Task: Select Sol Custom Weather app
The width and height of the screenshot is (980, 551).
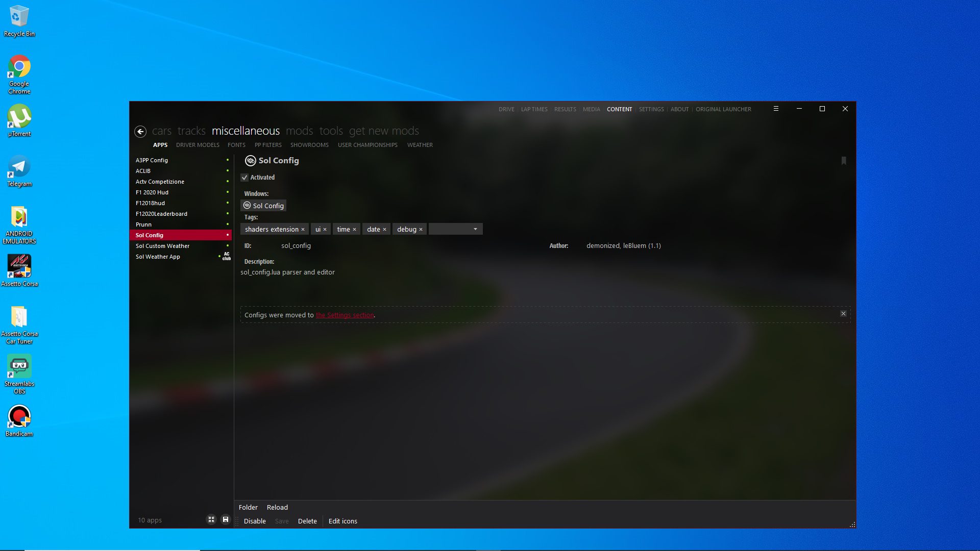Action: [x=181, y=246]
